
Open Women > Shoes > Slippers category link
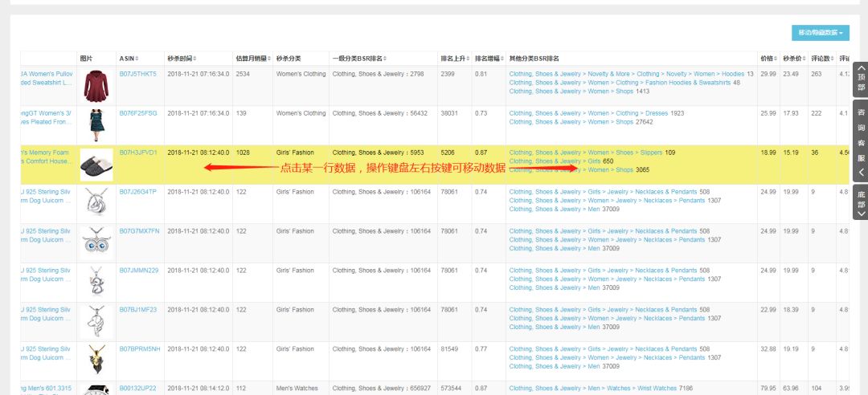pyautogui.click(x=586, y=152)
